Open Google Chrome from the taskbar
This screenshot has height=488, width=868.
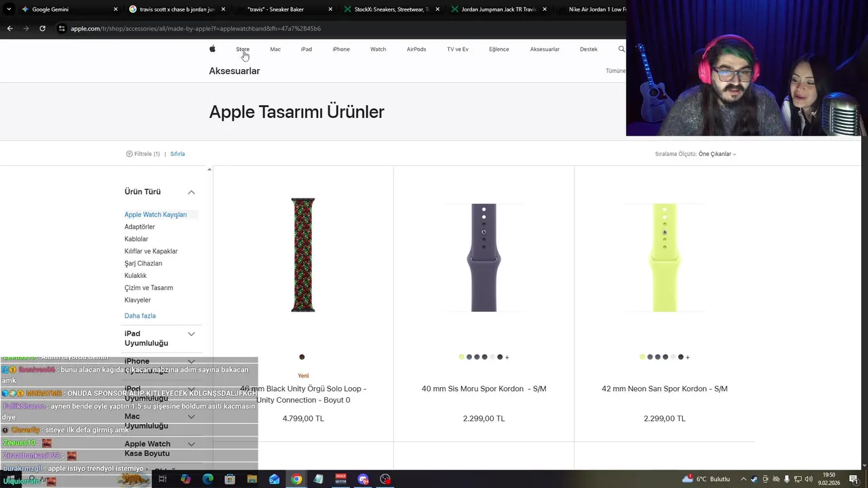click(296, 479)
